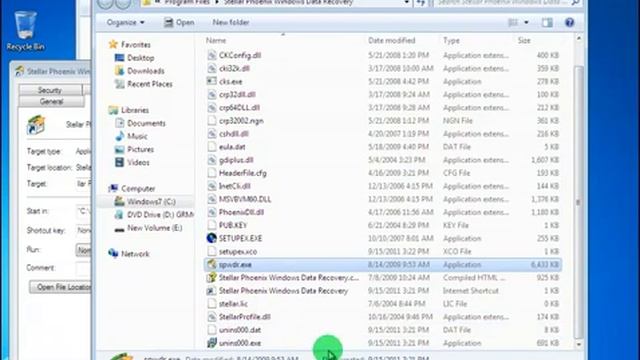Select stellar.lic file icon

click(x=211, y=303)
